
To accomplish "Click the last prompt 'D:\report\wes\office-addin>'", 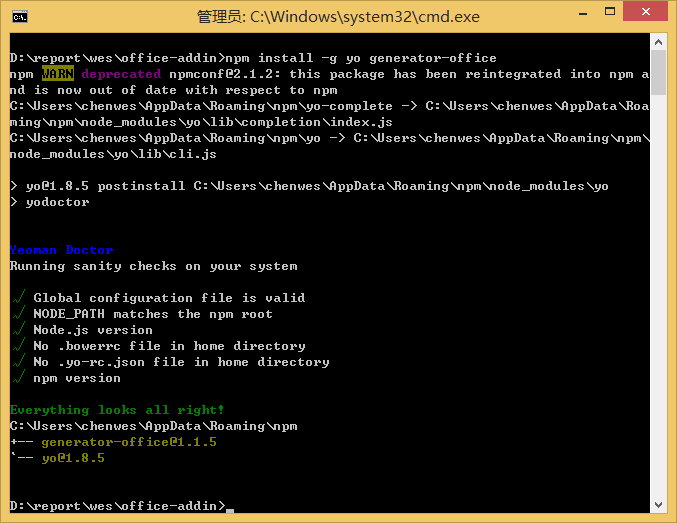I will click(117, 506).
